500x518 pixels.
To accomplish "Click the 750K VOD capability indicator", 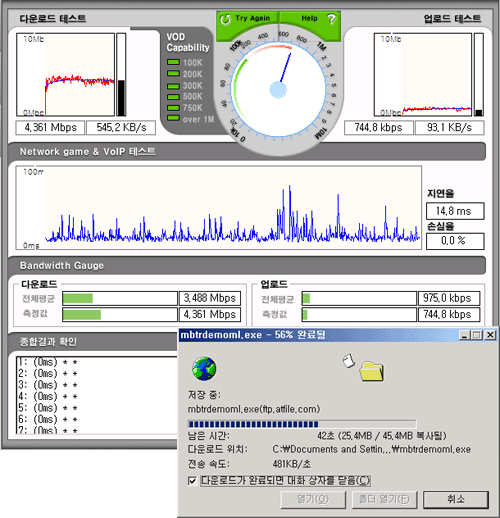I will 173,108.
